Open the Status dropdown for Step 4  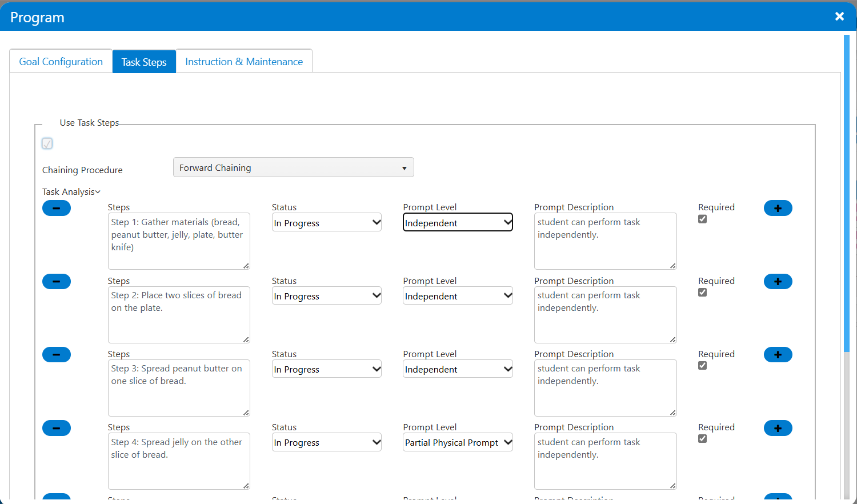click(x=327, y=442)
